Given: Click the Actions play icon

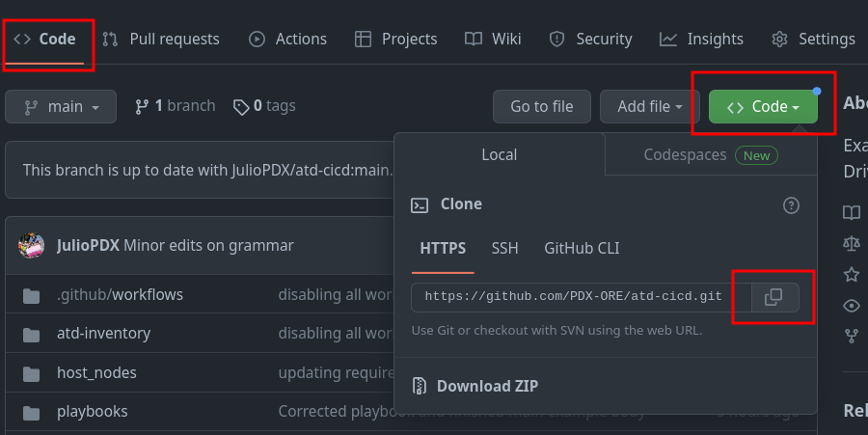Looking at the screenshot, I should (x=257, y=39).
